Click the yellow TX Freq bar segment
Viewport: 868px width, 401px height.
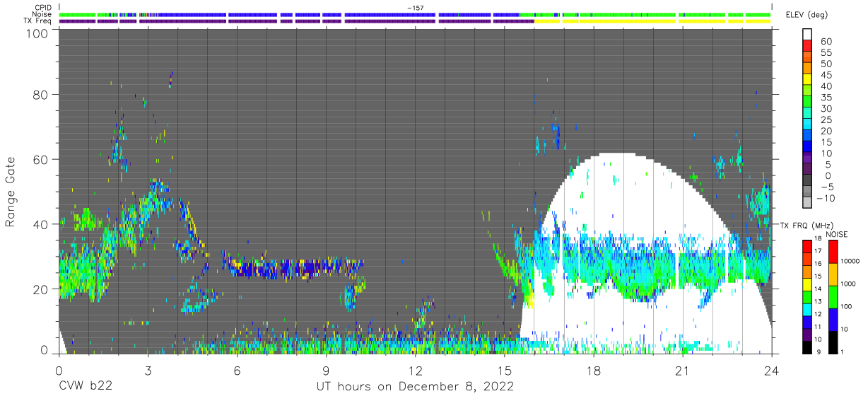(652, 21)
